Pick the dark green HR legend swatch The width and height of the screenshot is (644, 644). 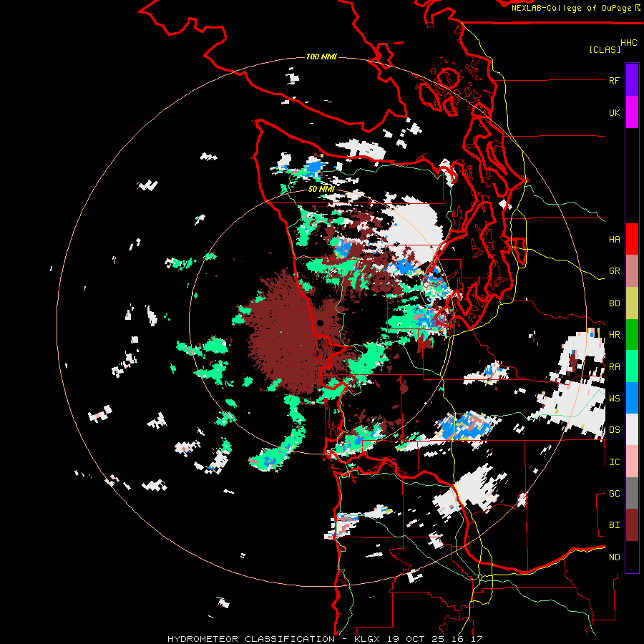click(x=632, y=335)
